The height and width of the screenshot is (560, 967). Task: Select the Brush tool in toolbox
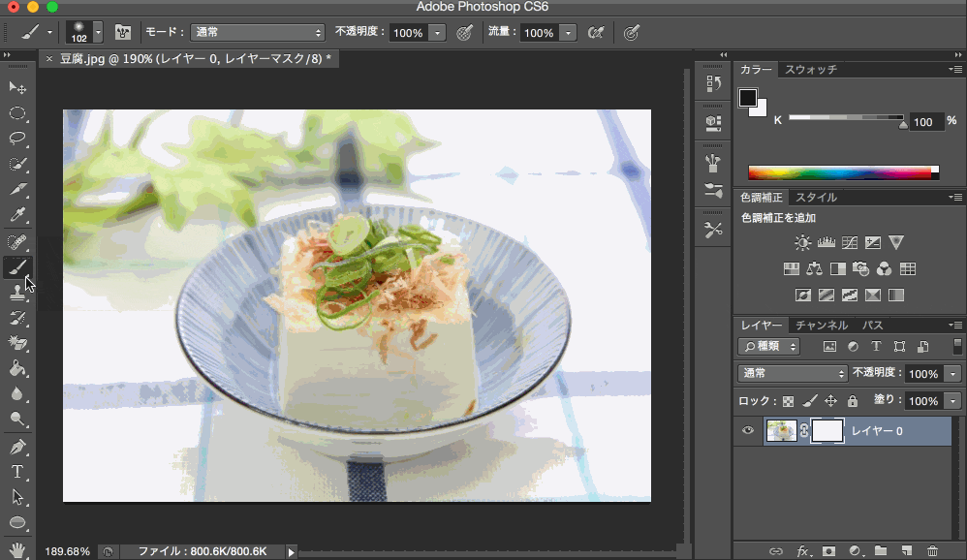tap(17, 267)
